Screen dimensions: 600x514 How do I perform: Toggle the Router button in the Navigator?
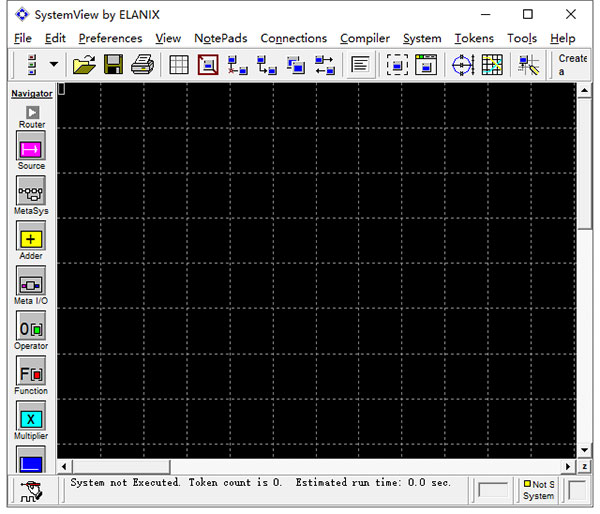[x=31, y=112]
